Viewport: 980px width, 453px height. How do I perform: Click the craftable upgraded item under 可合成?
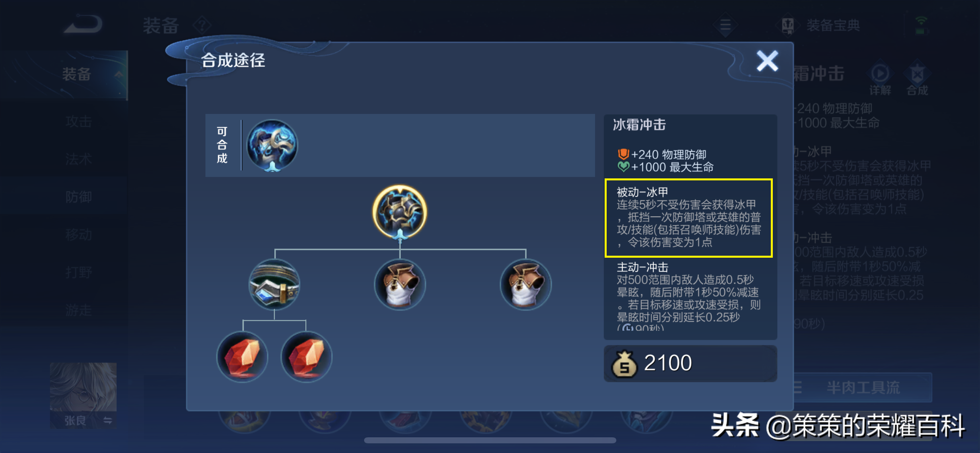point(272,145)
